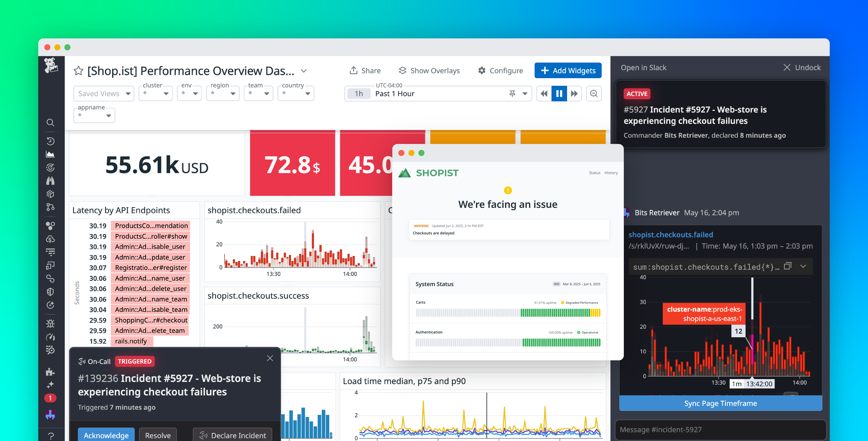Click the Sync Page Timeframe button
The image size is (868, 441).
coord(720,403)
